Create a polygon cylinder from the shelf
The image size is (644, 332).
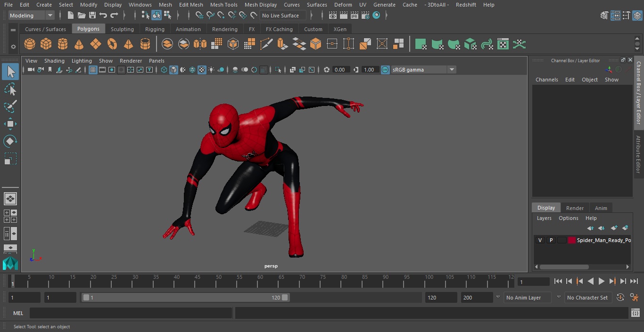[x=63, y=44]
